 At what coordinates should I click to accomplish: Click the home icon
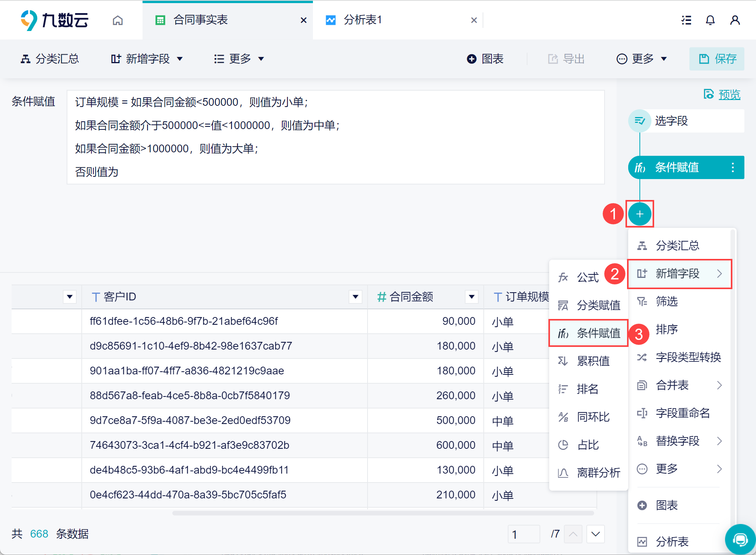tap(118, 20)
